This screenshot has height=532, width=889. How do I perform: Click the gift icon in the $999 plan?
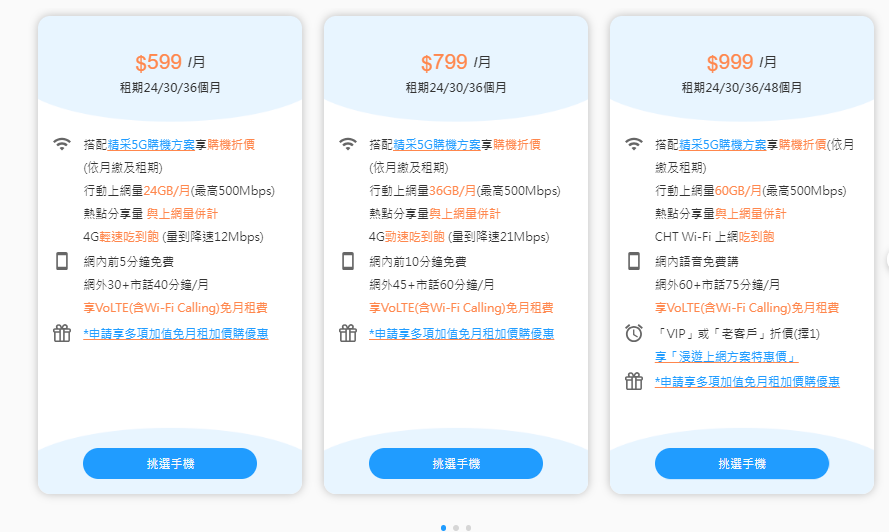pos(633,381)
